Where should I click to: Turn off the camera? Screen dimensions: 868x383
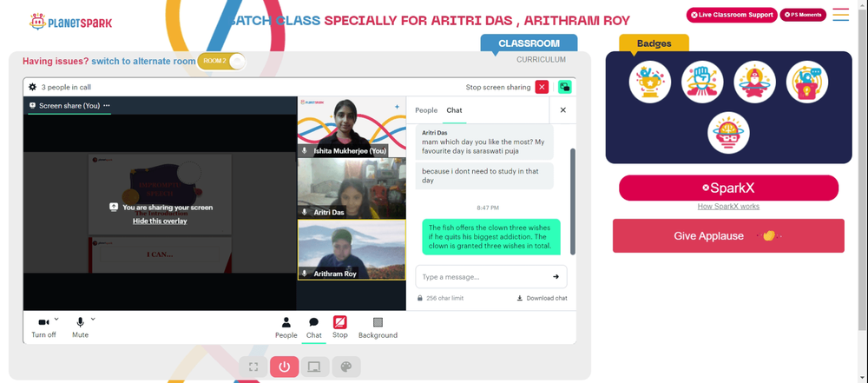click(43, 328)
